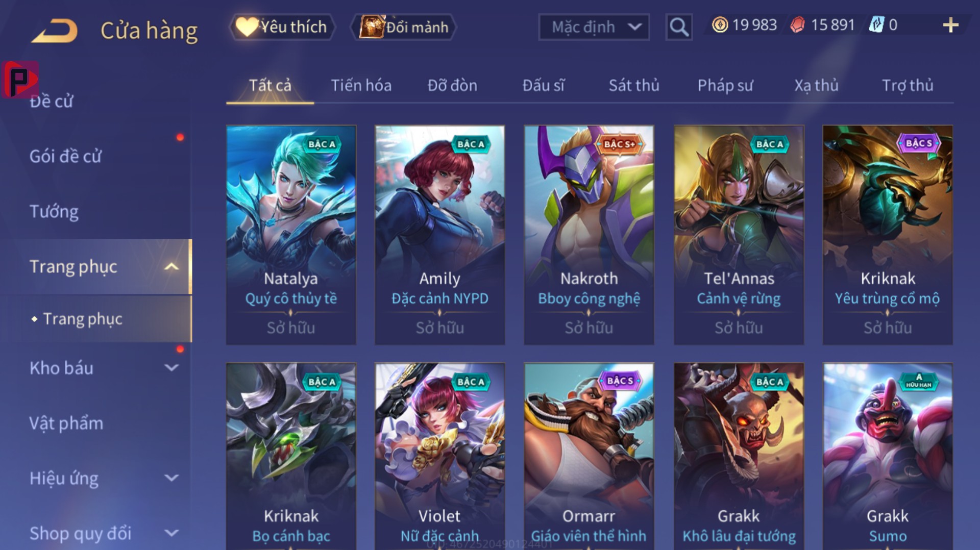Viewport: 980px width, 550px height.
Task: Click the red P logo overlay
Action: click(x=20, y=80)
